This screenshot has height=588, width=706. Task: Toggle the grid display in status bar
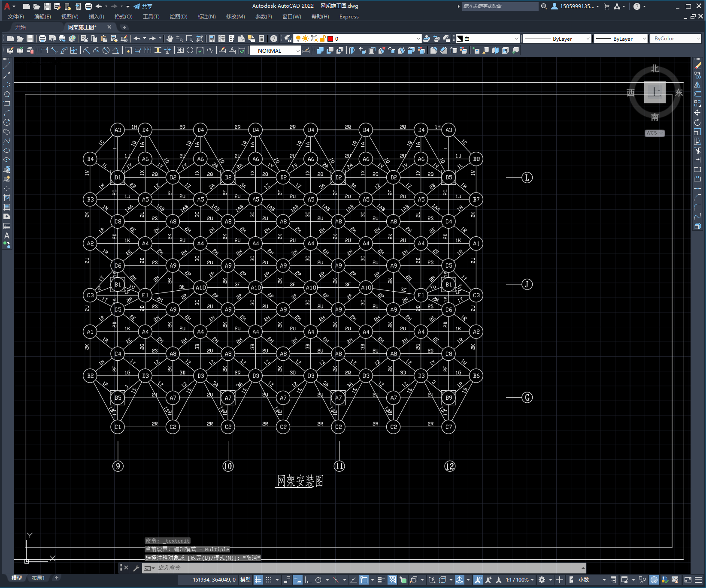[x=258, y=580]
